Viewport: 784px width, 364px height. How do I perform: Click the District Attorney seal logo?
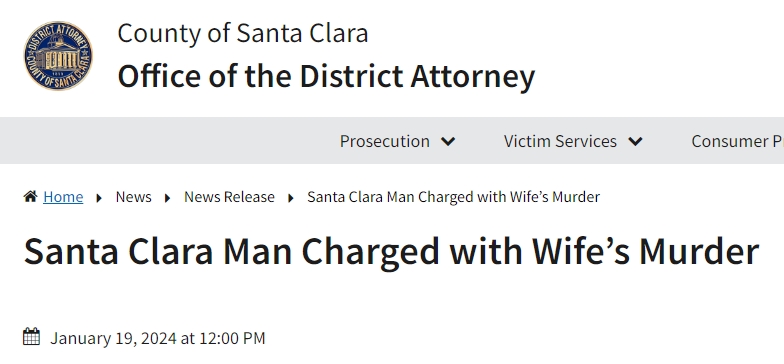click(x=58, y=56)
